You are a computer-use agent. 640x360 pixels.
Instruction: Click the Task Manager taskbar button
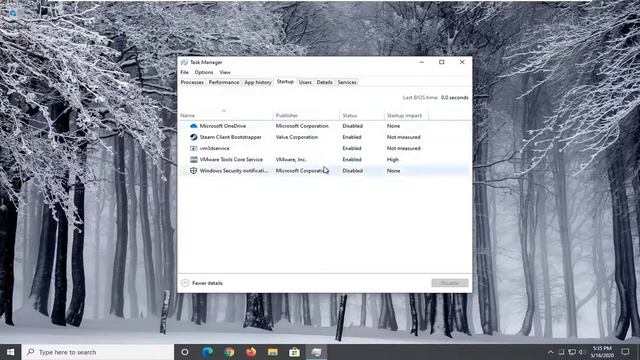pos(316,352)
